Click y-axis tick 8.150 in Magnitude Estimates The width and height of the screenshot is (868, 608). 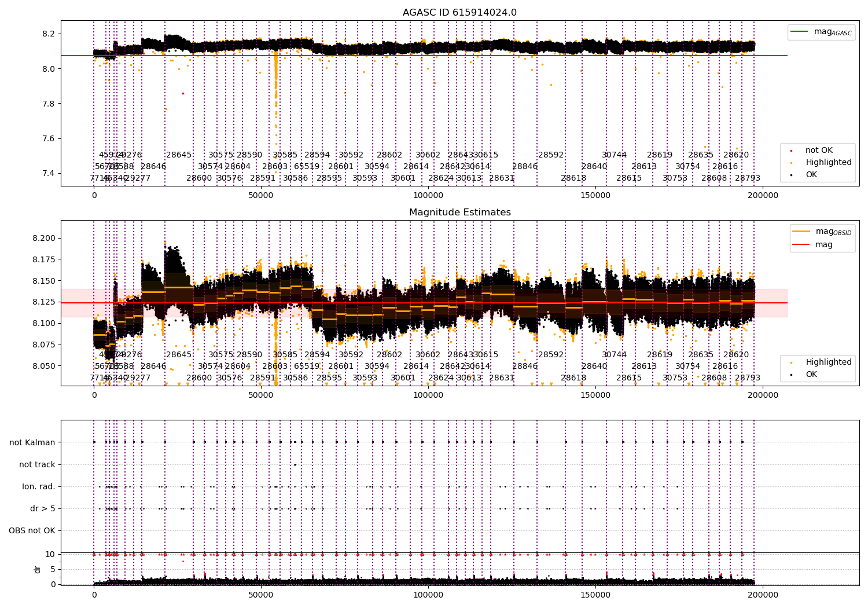45,281
